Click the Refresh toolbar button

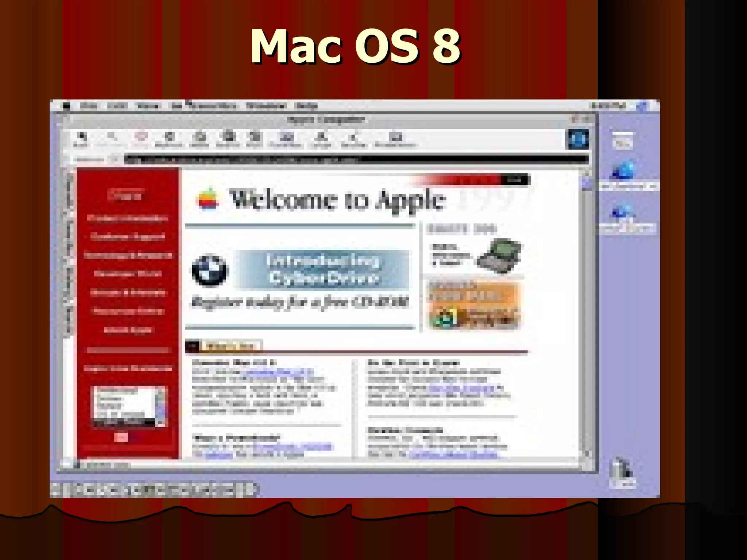[169, 140]
